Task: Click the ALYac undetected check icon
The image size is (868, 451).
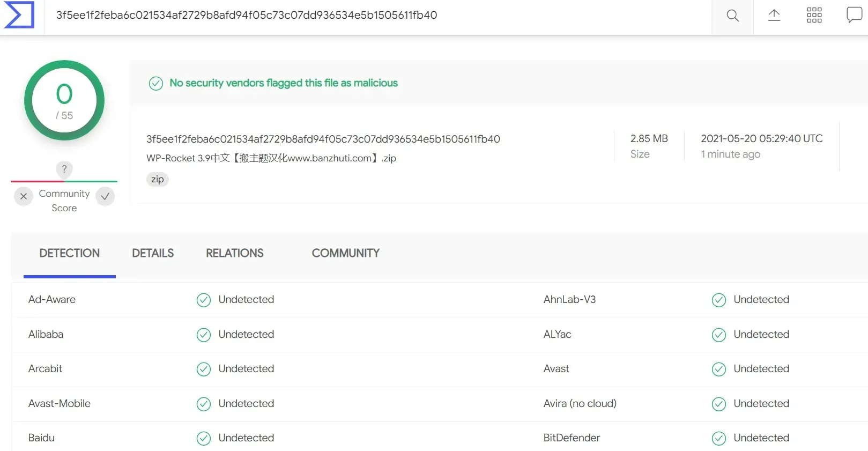Action: 719,335
